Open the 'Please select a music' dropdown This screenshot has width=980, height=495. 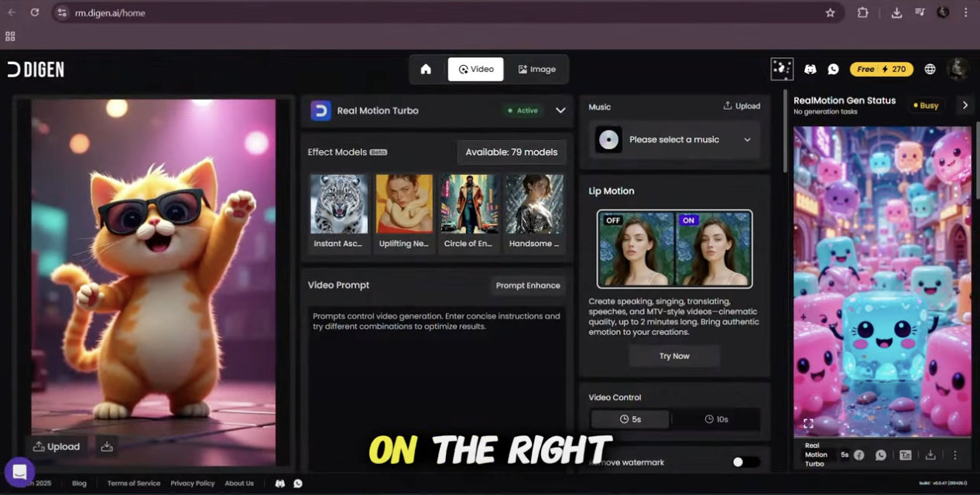pyautogui.click(x=674, y=140)
